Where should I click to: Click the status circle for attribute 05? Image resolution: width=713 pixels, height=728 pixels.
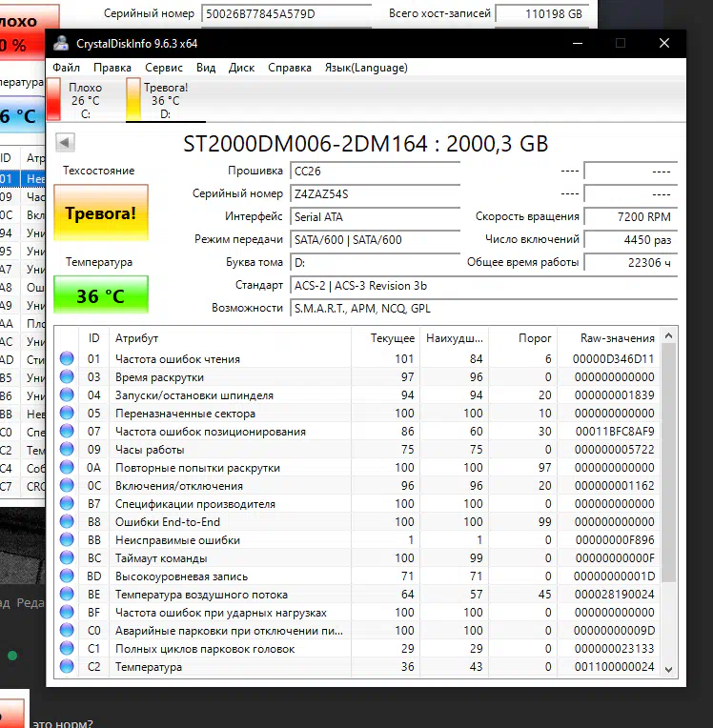click(x=67, y=413)
